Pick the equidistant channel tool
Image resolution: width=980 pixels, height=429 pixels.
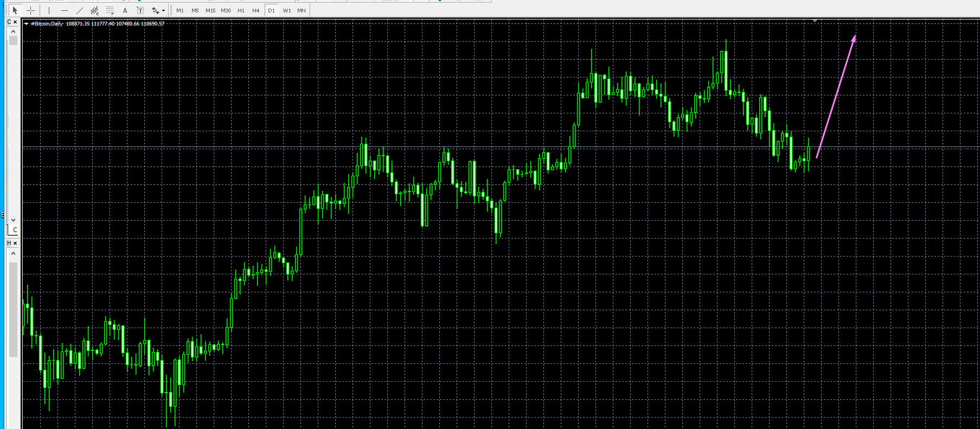(95, 10)
